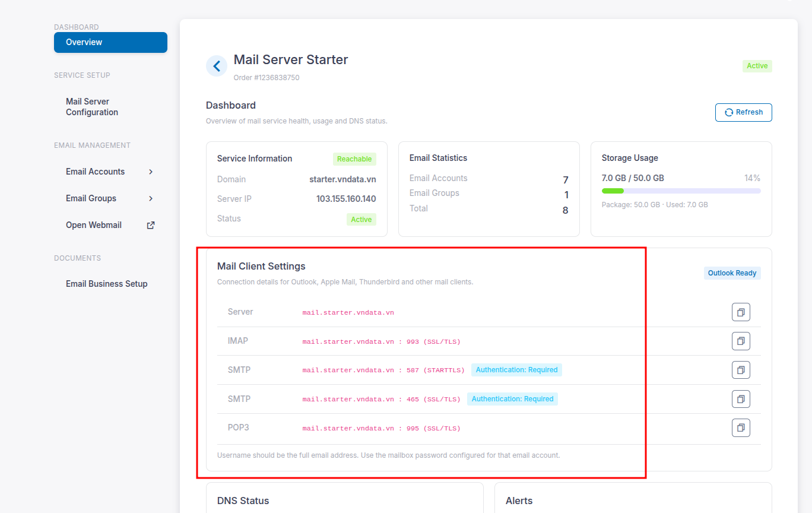Open Webmail from the sidebar

click(94, 225)
